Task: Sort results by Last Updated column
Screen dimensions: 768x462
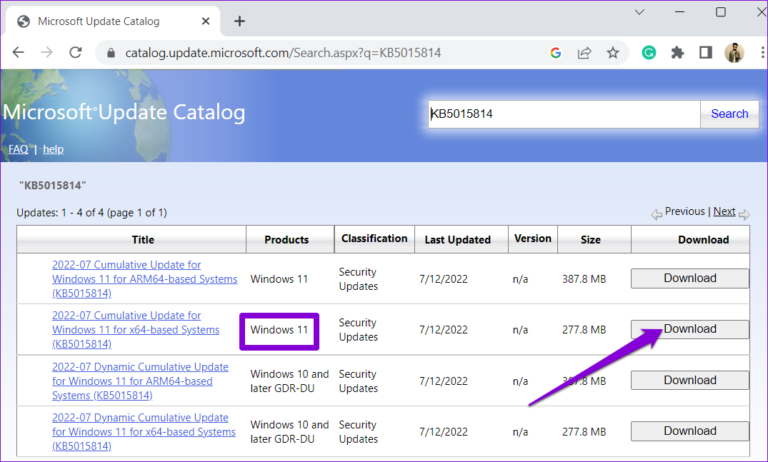Action: pos(456,240)
